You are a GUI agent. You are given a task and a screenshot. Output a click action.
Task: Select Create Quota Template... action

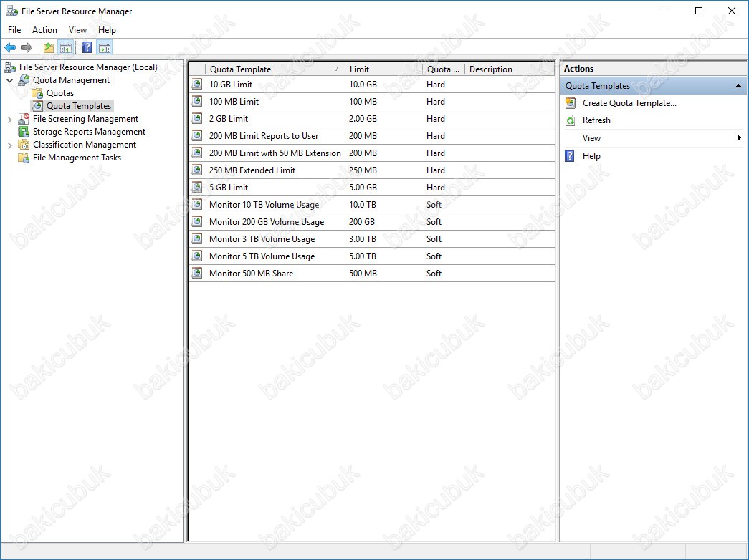(x=629, y=103)
